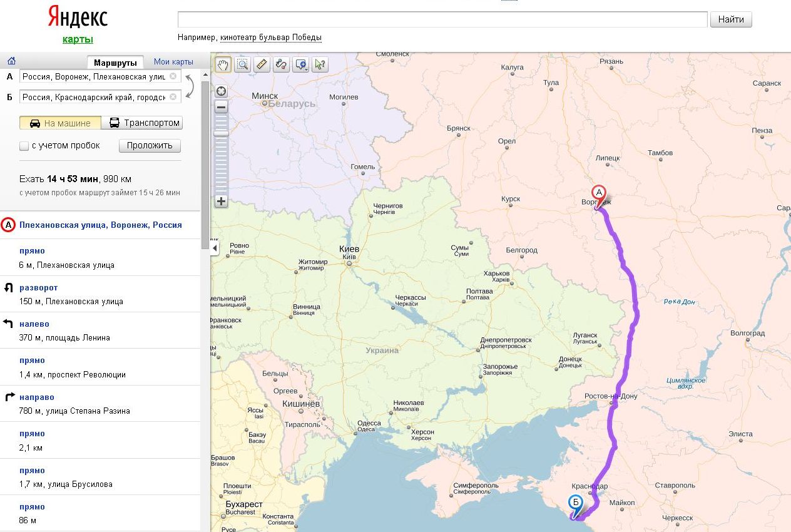
Task: Clear the point A address field
Action: (173, 76)
